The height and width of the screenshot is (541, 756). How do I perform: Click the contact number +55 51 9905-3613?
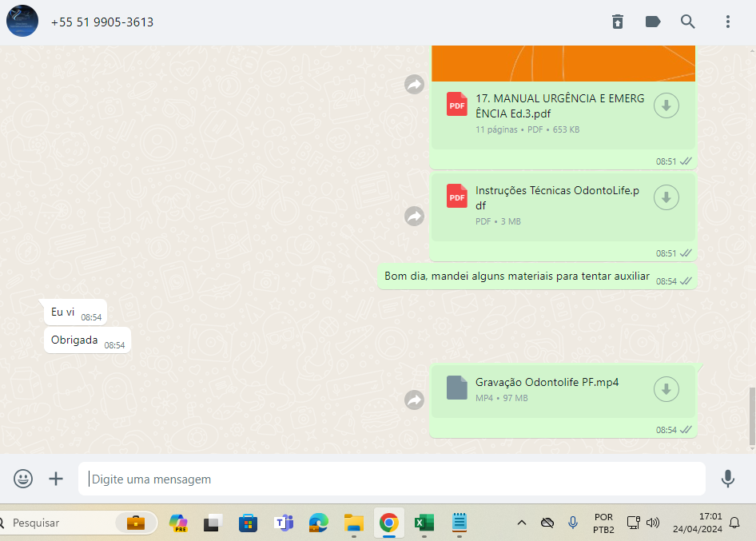coord(102,22)
